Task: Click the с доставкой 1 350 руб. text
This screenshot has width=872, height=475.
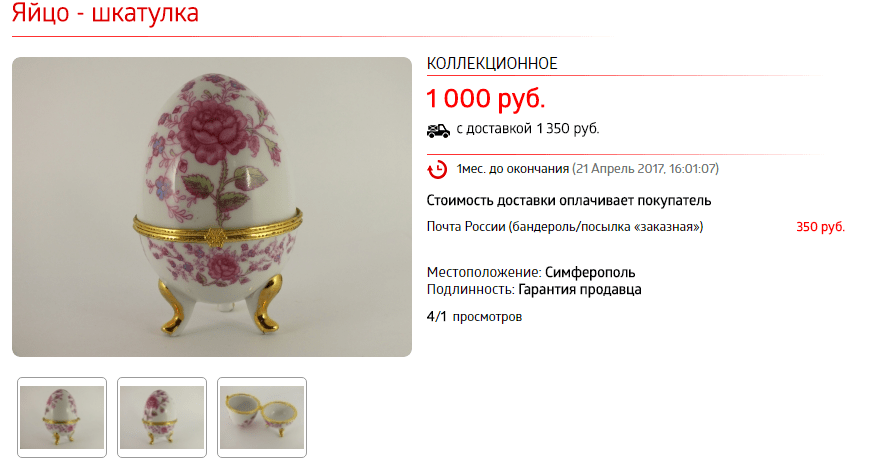Action: 528,128
